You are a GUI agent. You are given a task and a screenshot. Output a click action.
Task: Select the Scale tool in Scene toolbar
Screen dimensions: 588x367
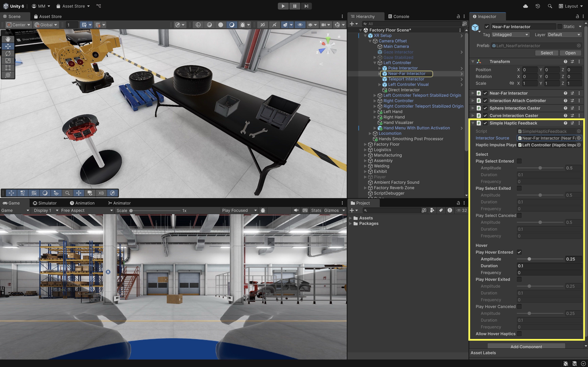coord(8,61)
